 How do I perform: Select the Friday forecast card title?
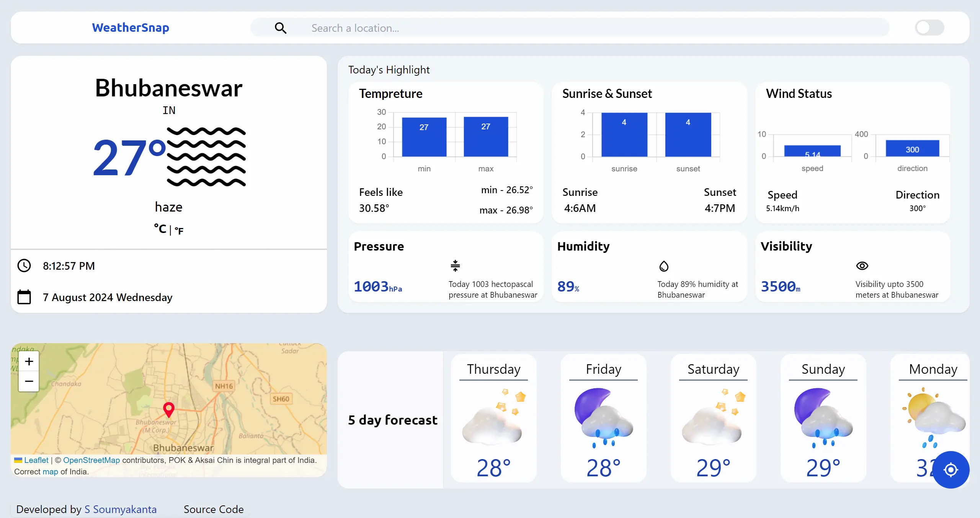(604, 369)
